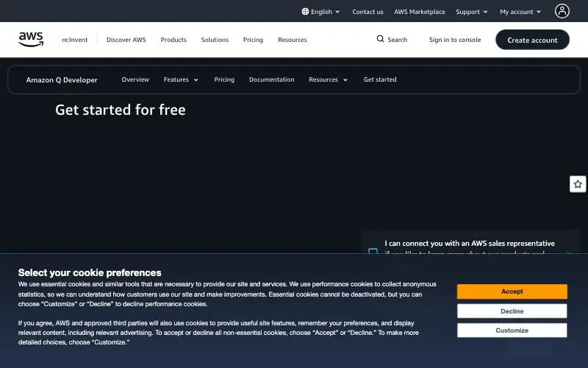Accept all cookies
This screenshot has width=588, height=368.
(512, 291)
